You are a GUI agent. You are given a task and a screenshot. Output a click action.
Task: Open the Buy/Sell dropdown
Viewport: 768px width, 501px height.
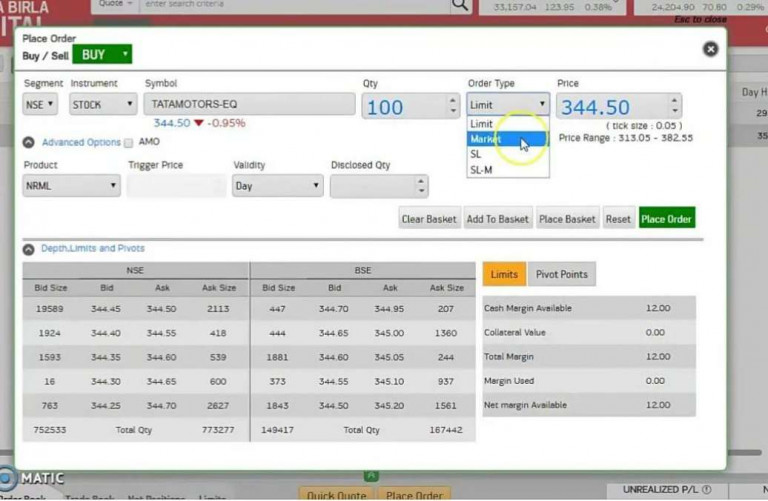[x=102, y=54]
